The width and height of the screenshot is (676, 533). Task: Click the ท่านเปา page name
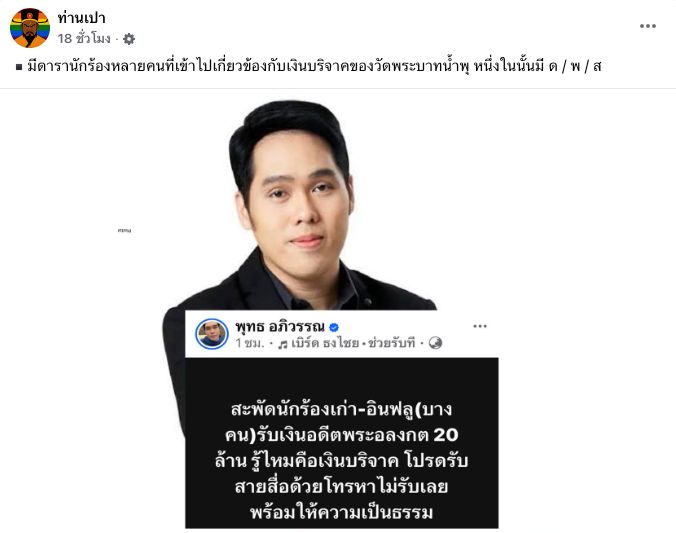click(x=81, y=18)
